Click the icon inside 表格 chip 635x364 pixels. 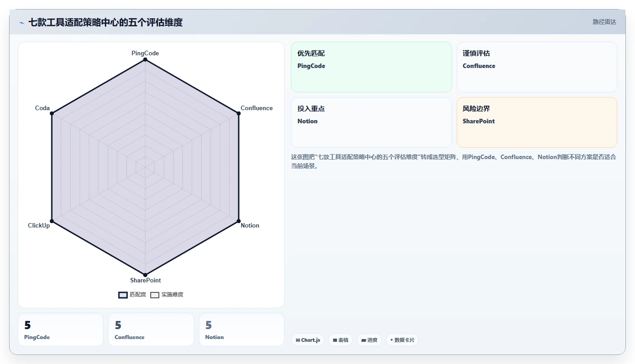click(x=335, y=340)
